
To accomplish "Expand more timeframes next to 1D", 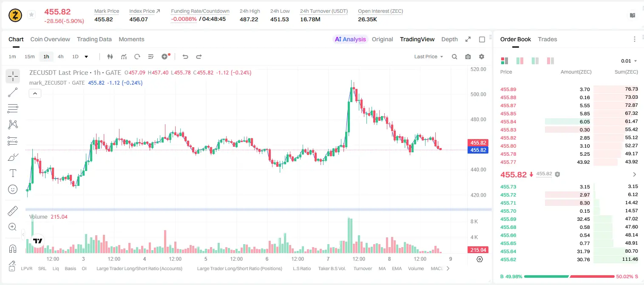I will tap(86, 57).
